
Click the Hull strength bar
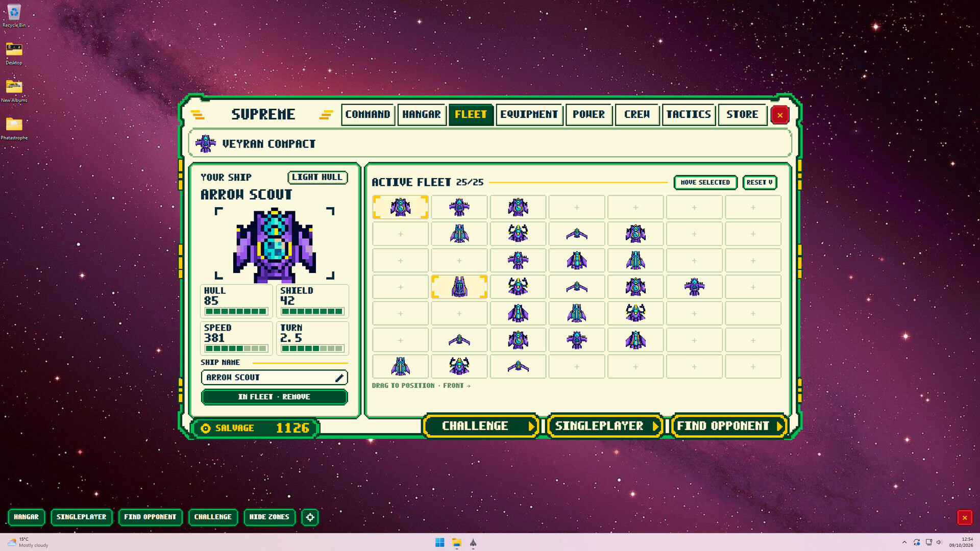point(236,311)
